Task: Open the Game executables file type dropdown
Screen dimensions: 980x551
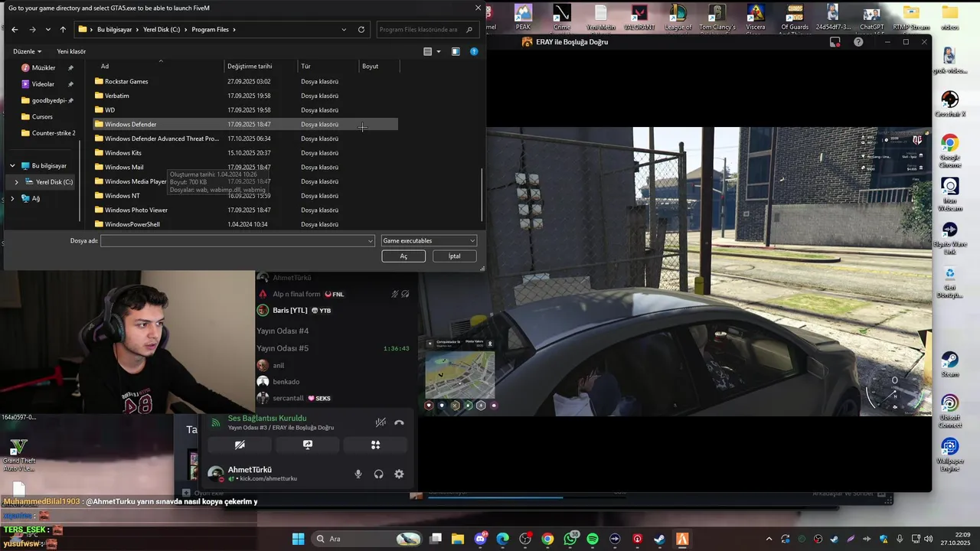Action: click(x=429, y=240)
